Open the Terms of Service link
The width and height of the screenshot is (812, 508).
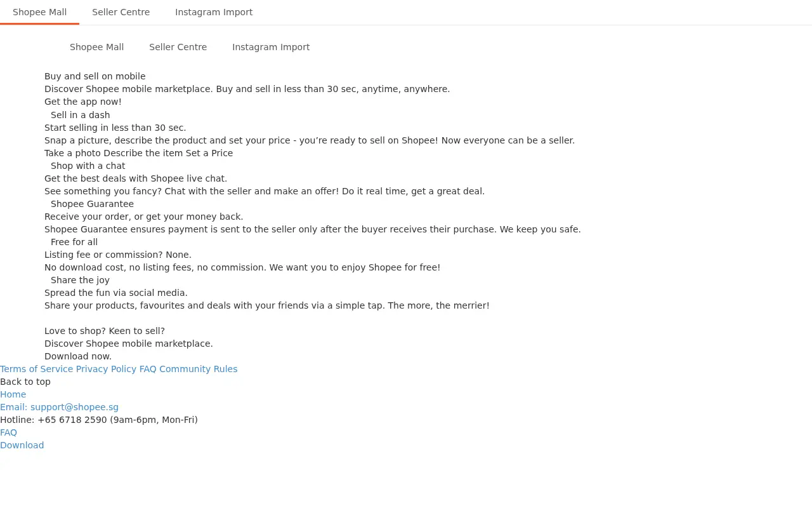[36, 369]
